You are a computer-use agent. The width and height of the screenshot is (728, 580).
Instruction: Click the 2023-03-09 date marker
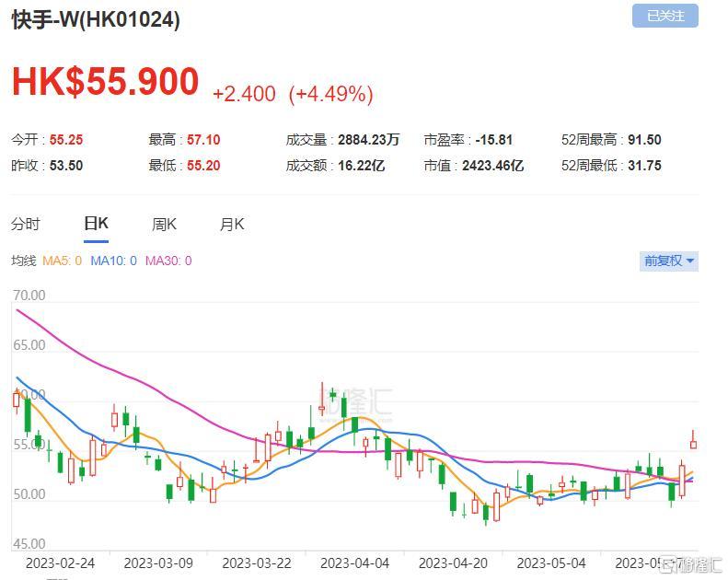[158, 563]
